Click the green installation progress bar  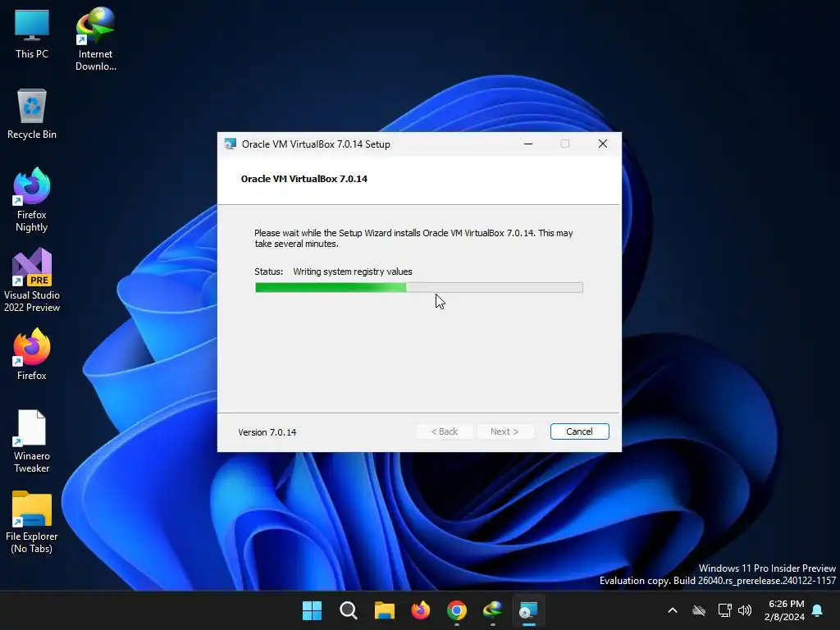point(419,288)
